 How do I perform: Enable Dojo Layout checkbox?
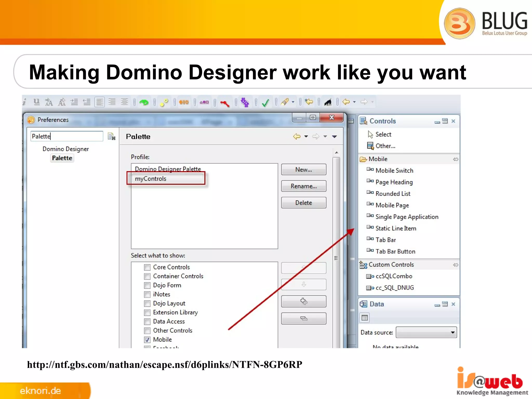pyautogui.click(x=147, y=304)
